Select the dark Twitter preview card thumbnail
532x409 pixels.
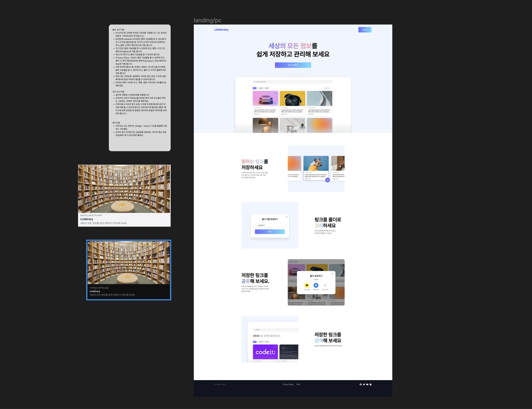[x=129, y=263]
